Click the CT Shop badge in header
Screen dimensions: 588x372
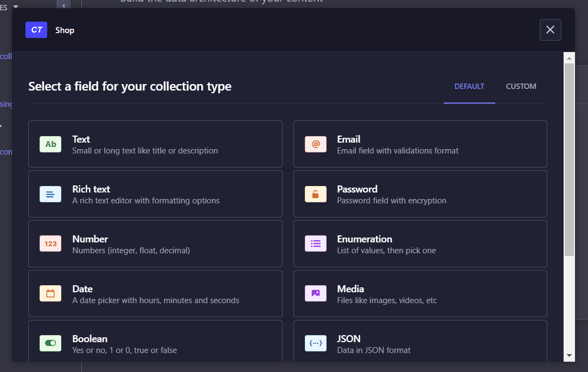[36, 30]
